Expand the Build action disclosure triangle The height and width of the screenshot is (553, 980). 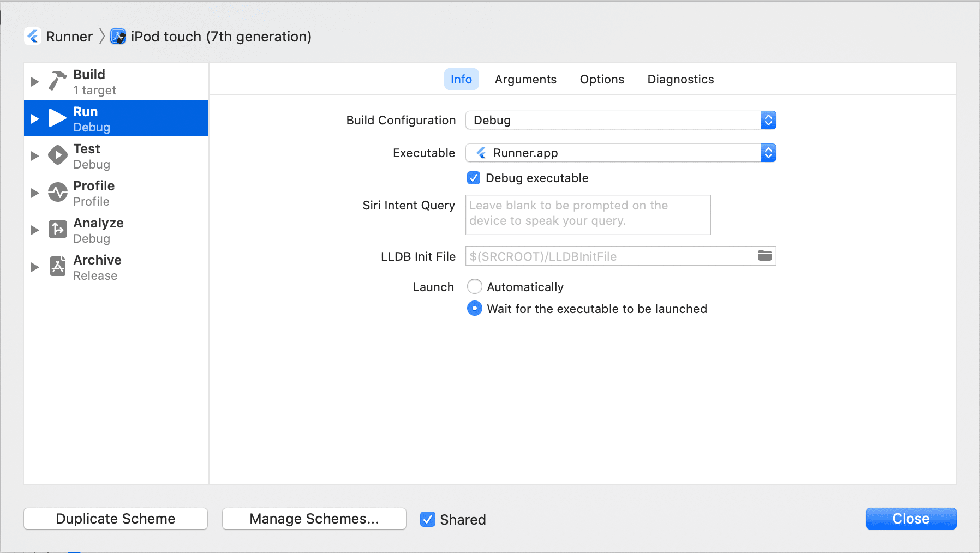click(35, 82)
